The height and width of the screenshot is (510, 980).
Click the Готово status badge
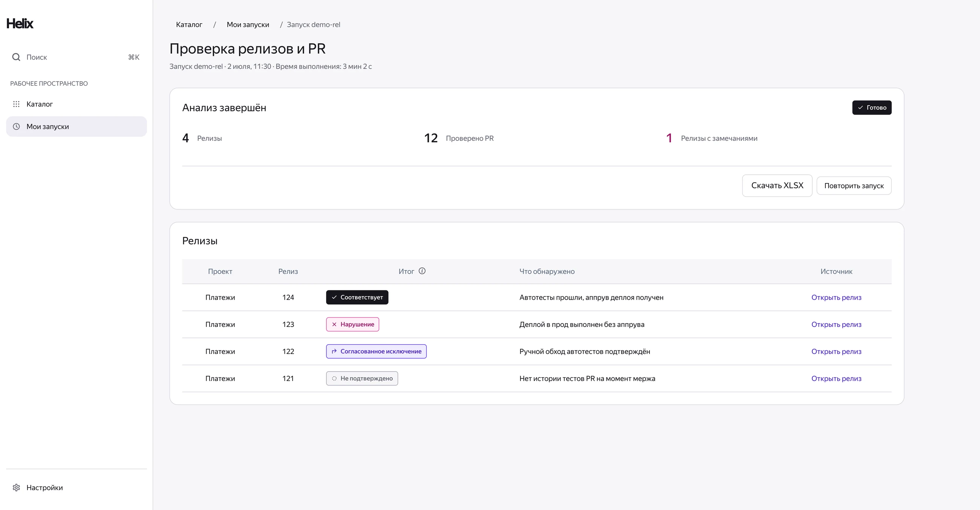pos(871,108)
